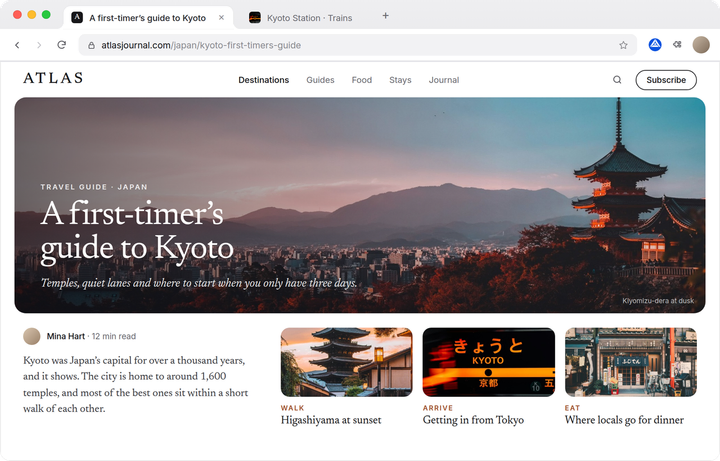Follow the Getting in from Tokyo link
Screen dimensions: 720x461
click(x=473, y=420)
